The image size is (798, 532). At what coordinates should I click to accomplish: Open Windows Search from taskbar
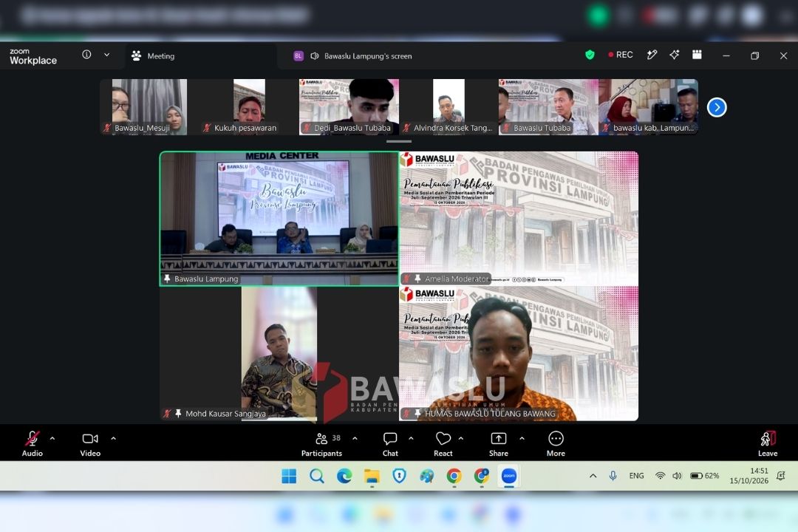click(x=316, y=476)
